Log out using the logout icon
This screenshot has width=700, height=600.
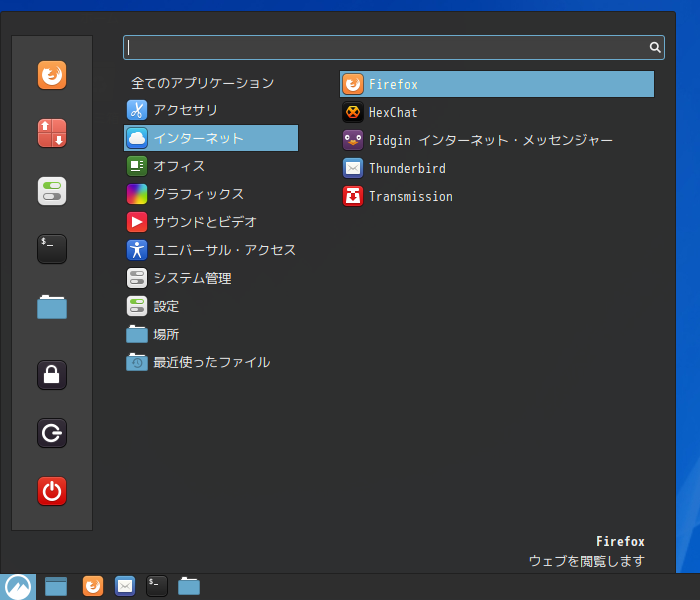[52, 433]
